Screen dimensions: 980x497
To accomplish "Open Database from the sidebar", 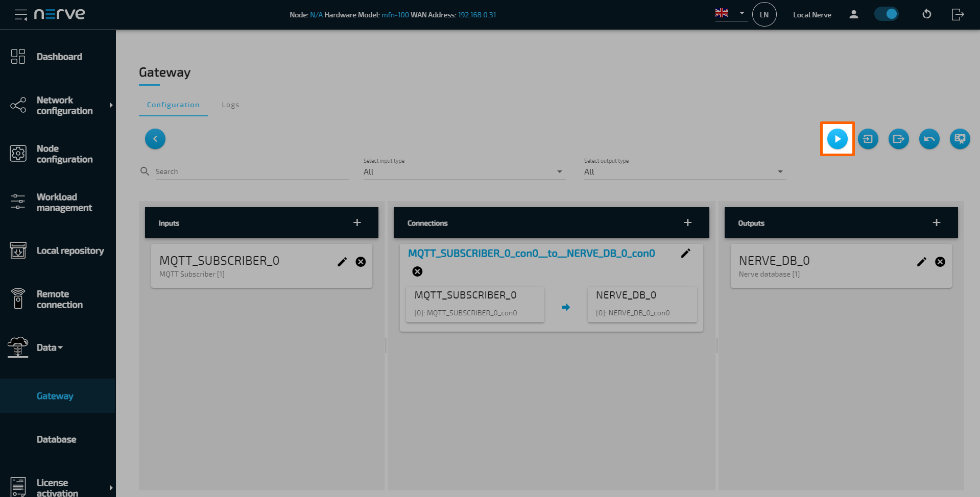I will coord(56,439).
